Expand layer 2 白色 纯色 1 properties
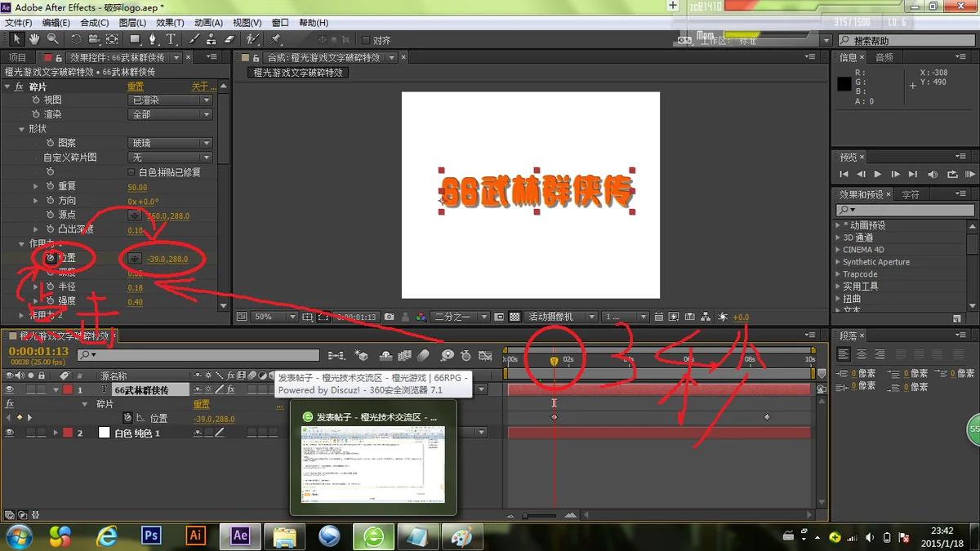This screenshot has width=980, height=551. click(56, 433)
